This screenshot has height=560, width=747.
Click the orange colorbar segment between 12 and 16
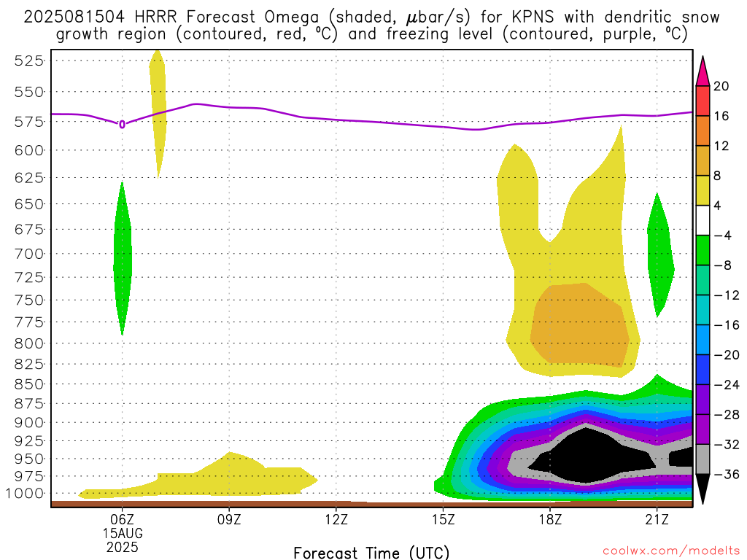point(703,131)
